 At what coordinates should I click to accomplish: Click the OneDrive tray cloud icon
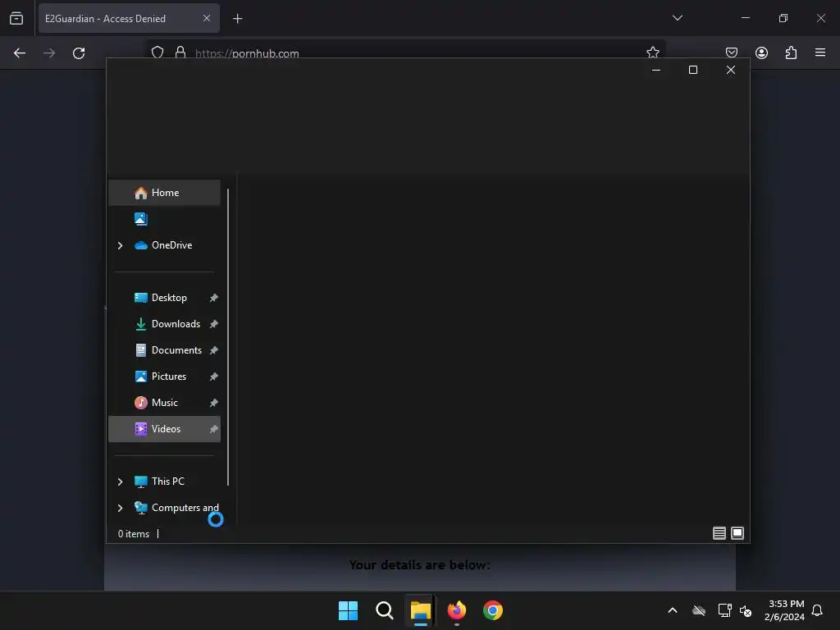point(699,610)
